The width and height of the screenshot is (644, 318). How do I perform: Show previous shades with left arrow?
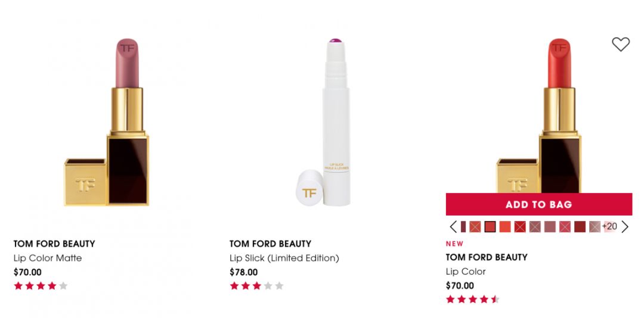point(453,227)
